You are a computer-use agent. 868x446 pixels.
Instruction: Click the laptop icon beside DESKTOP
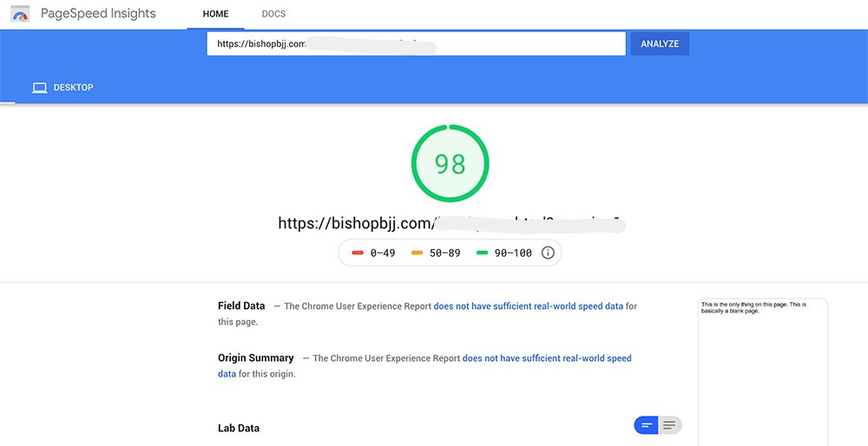39,88
